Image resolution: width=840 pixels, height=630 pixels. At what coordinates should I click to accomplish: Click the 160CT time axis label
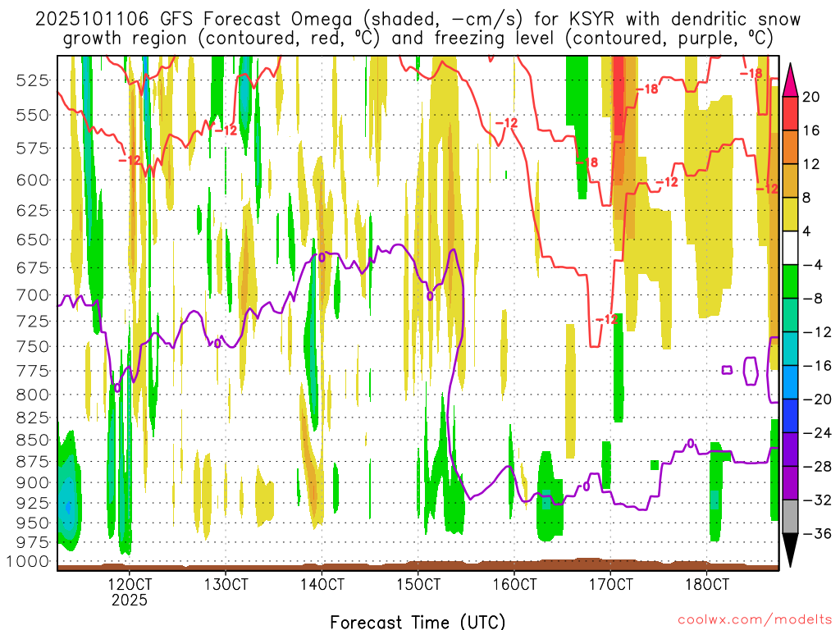pyautogui.click(x=514, y=584)
